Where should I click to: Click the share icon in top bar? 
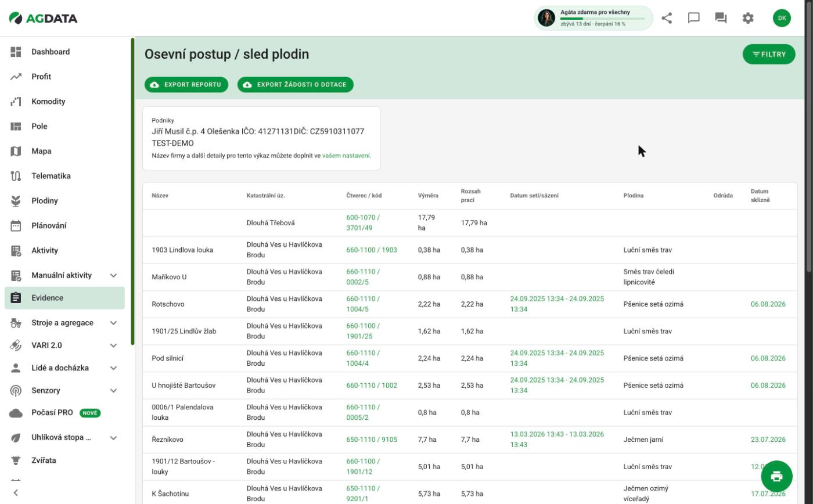coord(667,18)
